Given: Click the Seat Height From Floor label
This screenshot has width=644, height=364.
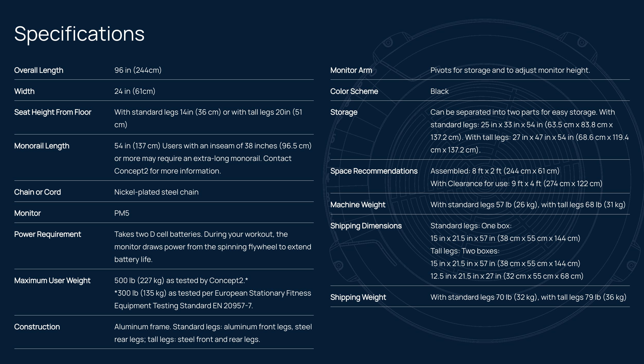Looking at the screenshot, I should pyautogui.click(x=53, y=112).
